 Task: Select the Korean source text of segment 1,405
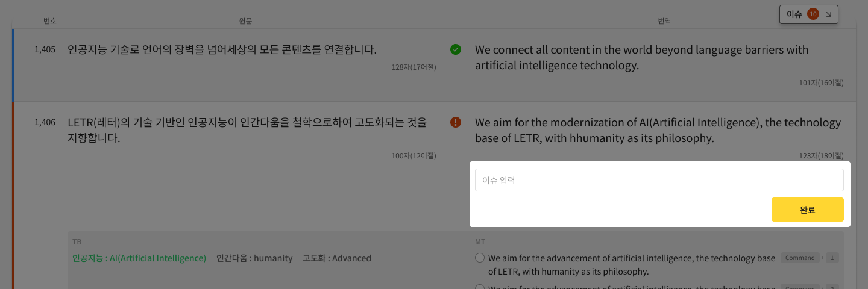(222, 49)
